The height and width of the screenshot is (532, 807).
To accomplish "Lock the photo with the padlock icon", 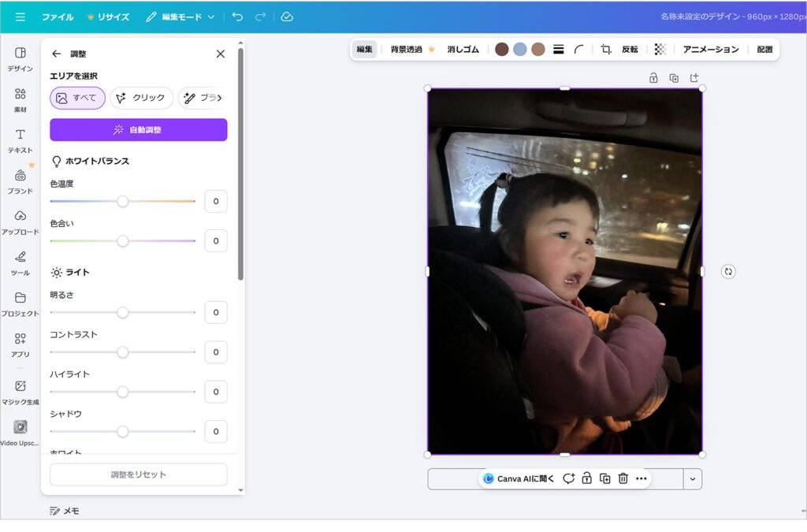I will pyautogui.click(x=586, y=478).
